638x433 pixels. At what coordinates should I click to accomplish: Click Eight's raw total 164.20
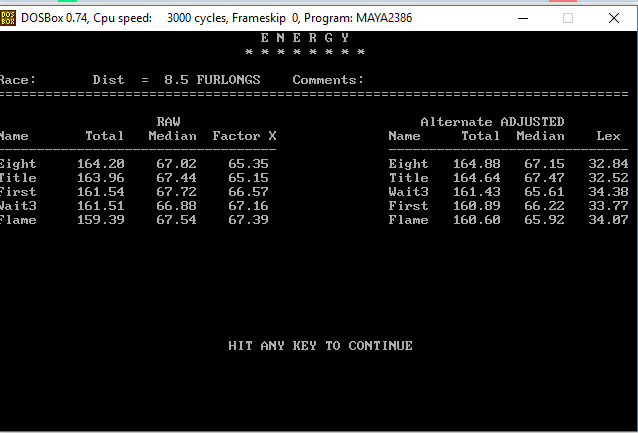point(101,164)
